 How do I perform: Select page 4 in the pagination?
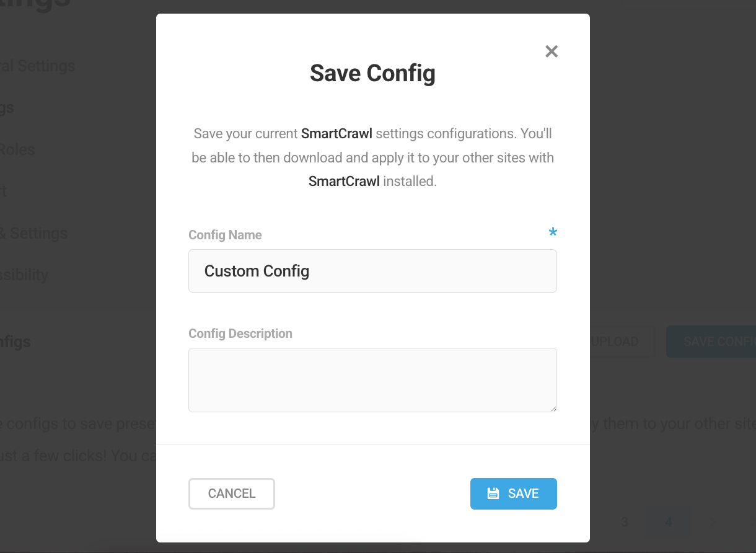click(669, 522)
